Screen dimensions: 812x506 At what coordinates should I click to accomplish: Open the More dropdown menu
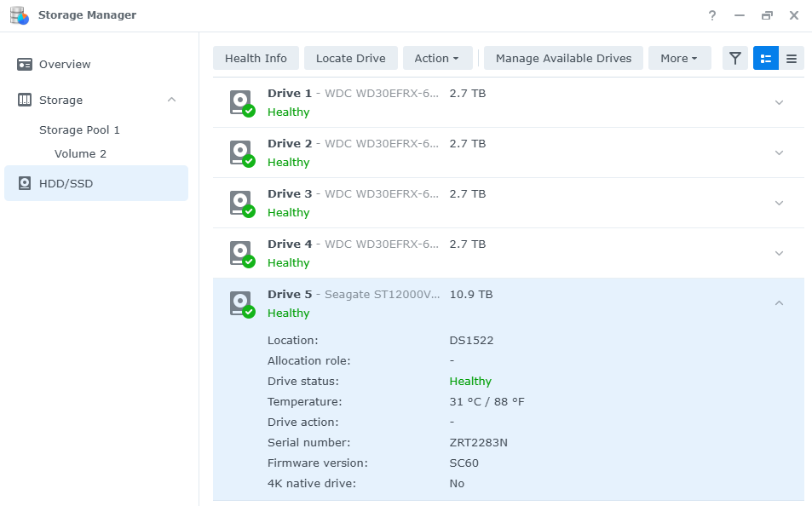(x=679, y=58)
